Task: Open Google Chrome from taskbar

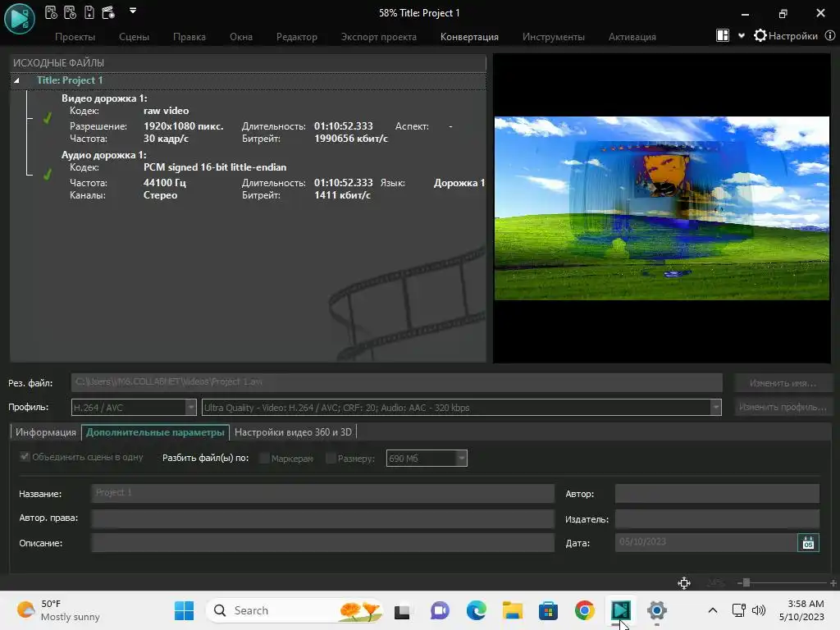Action: pos(584,610)
